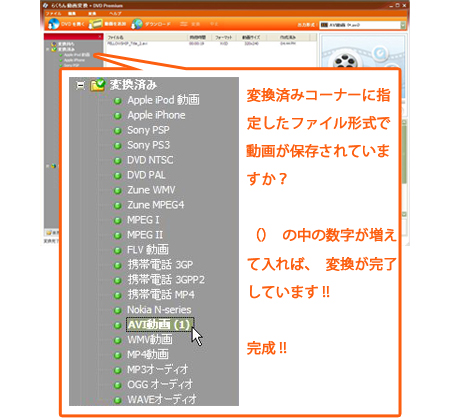Click green bullet beside Sony PSP
This screenshot has height=418, width=449.
(x=117, y=131)
